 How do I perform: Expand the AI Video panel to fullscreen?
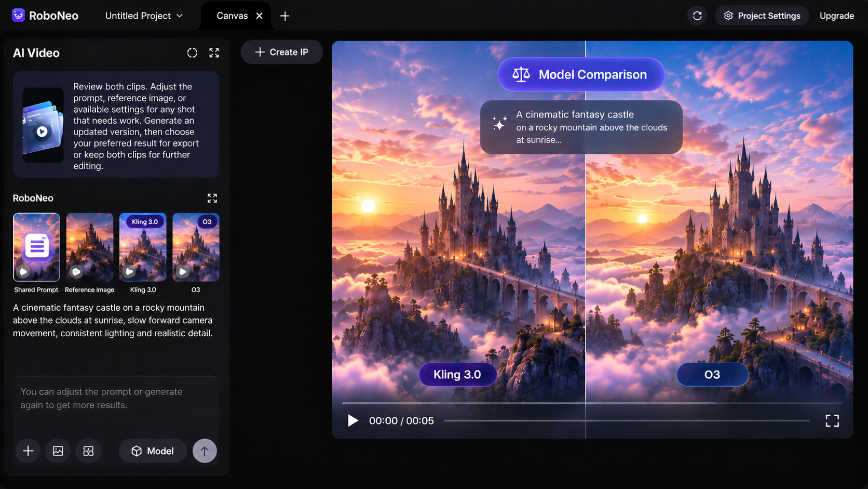[214, 52]
